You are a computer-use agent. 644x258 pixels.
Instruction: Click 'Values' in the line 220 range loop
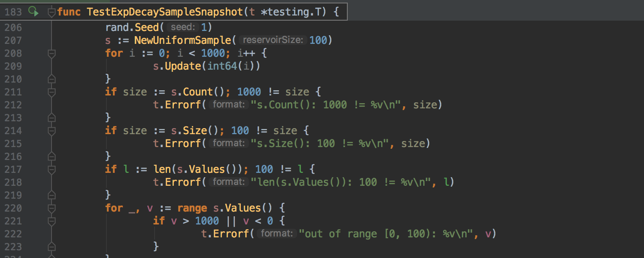(243, 208)
